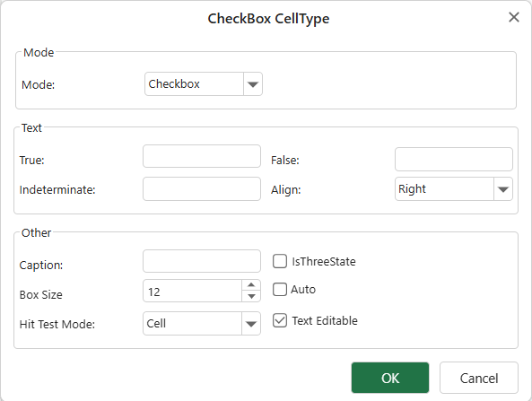The width and height of the screenshot is (532, 401).
Task: Click the True text input field
Action: [202, 156]
